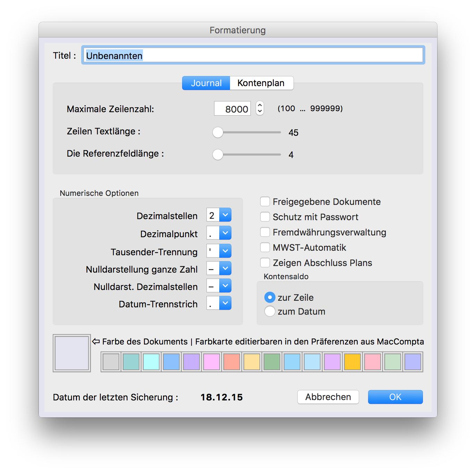Click the stepper arrows for Maximale Zeilenzahl

pyautogui.click(x=260, y=108)
